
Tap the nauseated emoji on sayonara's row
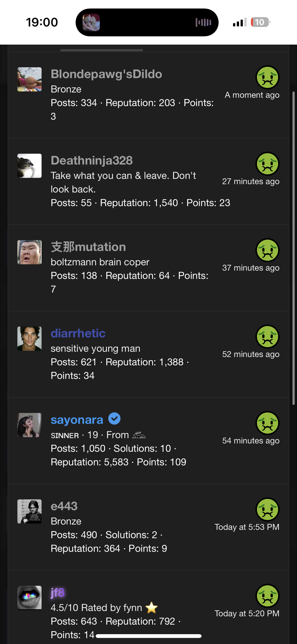click(267, 423)
